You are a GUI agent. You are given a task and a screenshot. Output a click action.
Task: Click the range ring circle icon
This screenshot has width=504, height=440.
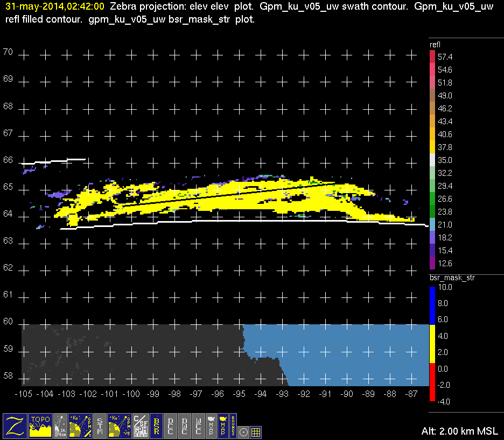pyautogui.click(x=243, y=431)
